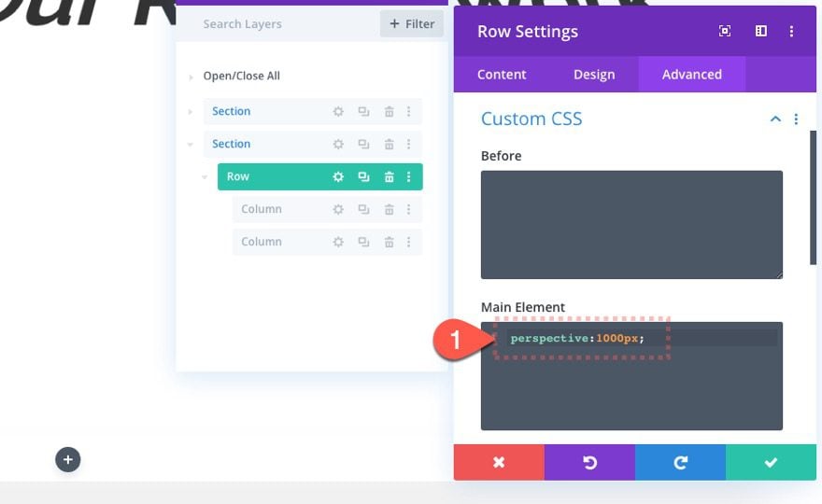
Task: Click the expand modal icon in Row Settings
Action: [x=725, y=31]
